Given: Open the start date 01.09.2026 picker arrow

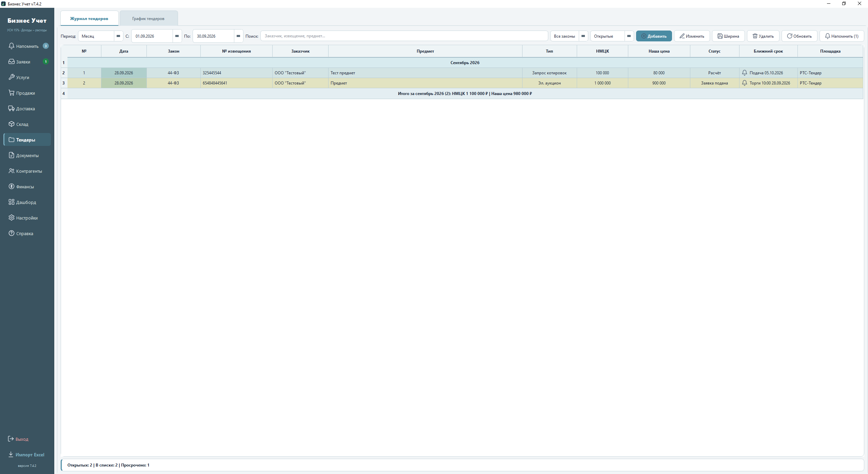Looking at the screenshot, I should (x=177, y=36).
